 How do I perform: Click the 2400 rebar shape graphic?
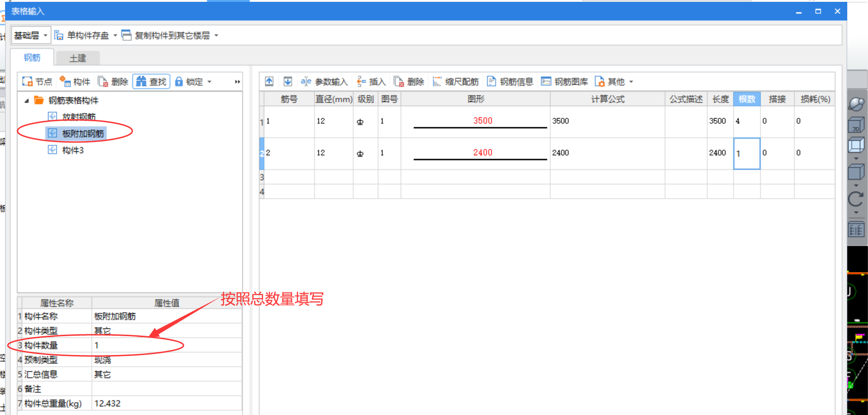pos(480,154)
